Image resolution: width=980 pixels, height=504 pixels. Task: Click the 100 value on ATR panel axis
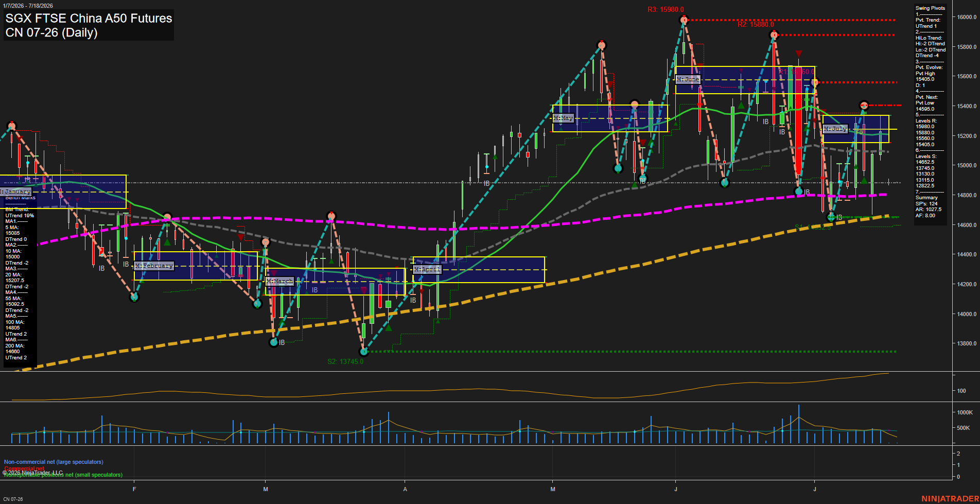tap(961, 391)
